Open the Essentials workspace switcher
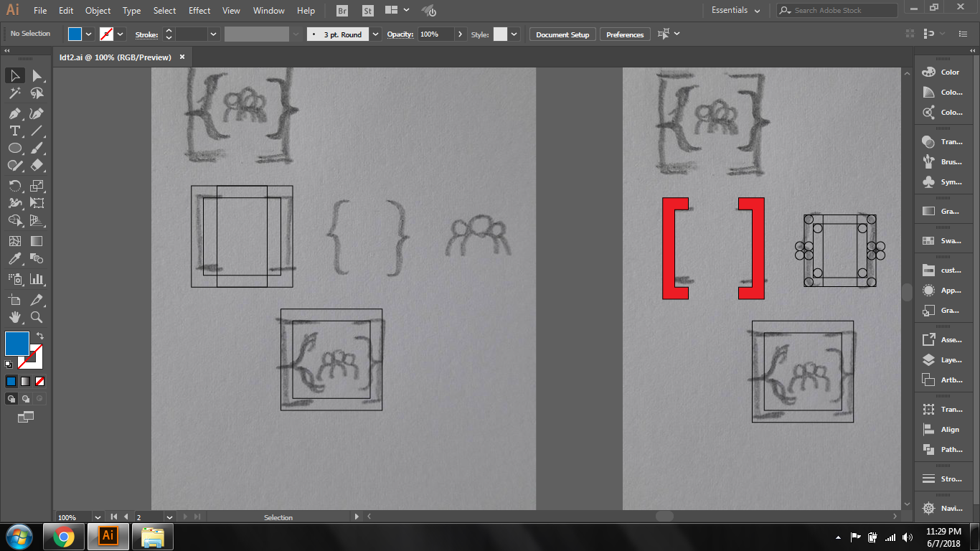 point(735,10)
